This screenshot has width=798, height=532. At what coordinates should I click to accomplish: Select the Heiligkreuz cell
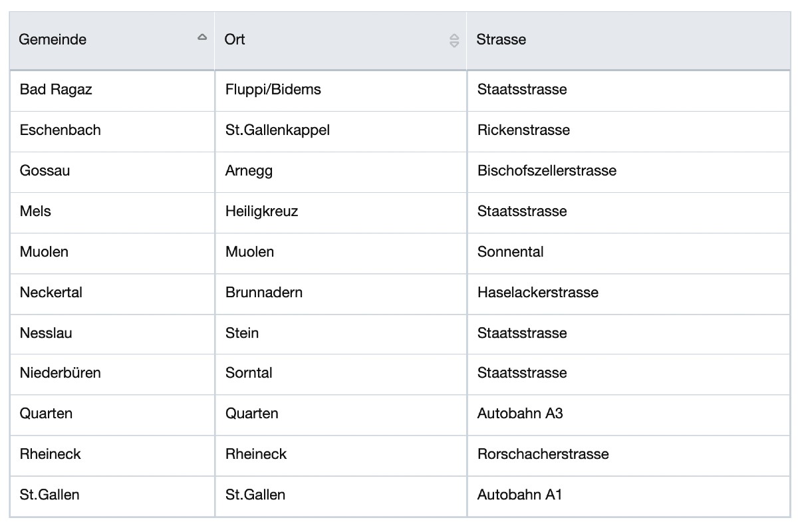(x=261, y=211)
